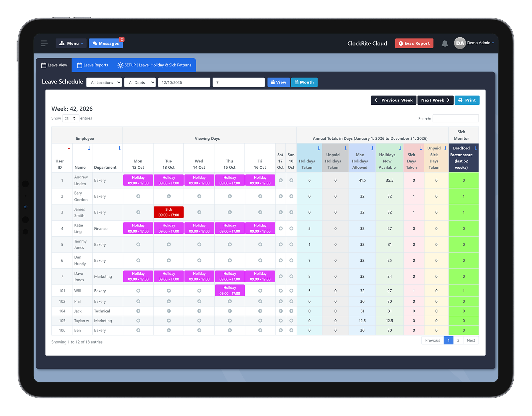Switch to Leave Reports tab
Image resolution: width=532 pixels, height=416 pixels.
click(x=92, y=65)
